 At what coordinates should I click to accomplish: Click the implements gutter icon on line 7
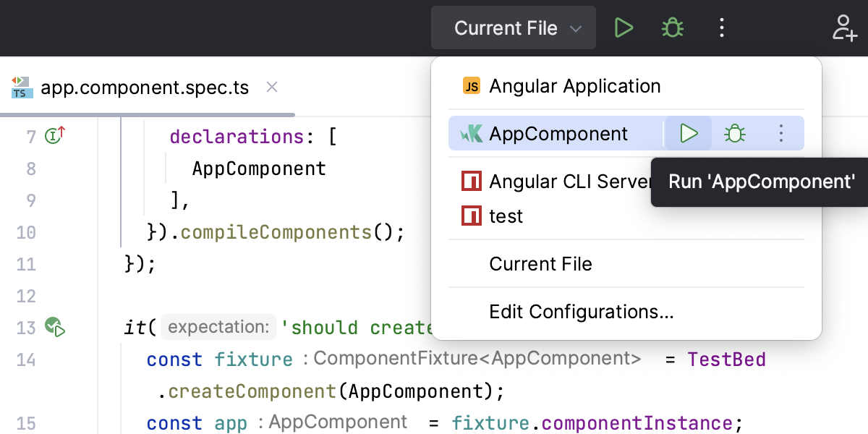click(x=55, y=135)
